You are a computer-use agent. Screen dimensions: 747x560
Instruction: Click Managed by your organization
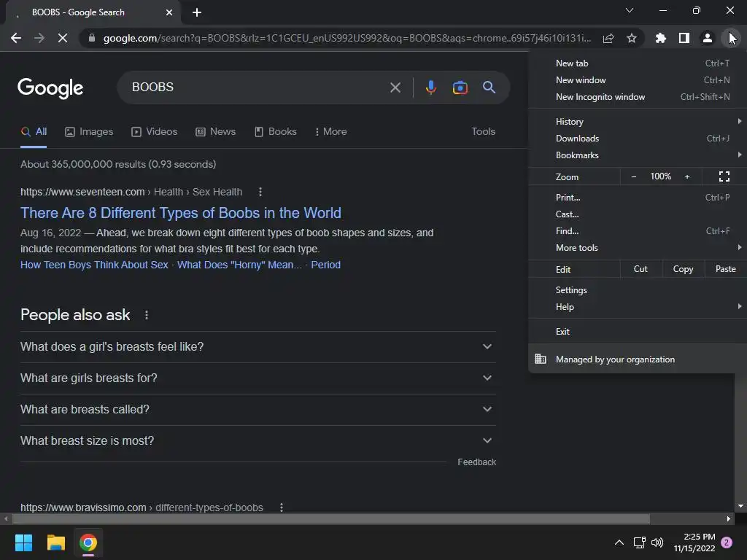click(638, 359)
